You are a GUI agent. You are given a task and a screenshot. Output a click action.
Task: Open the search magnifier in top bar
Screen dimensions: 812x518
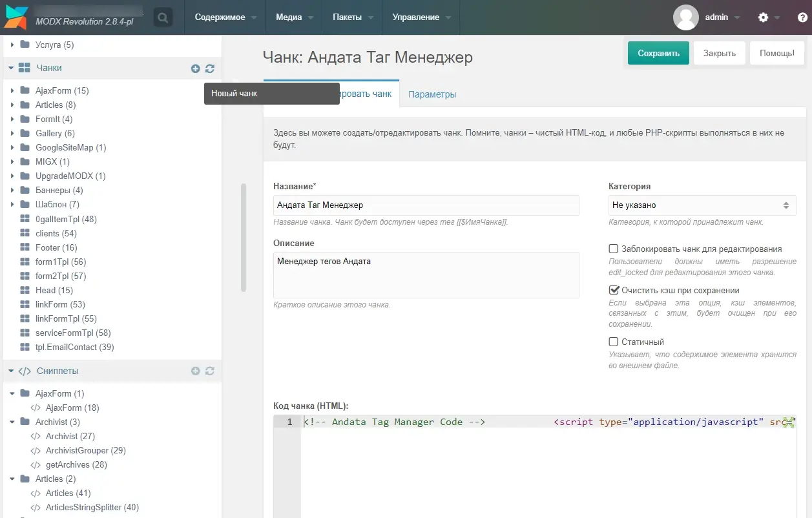coord(163,17)
